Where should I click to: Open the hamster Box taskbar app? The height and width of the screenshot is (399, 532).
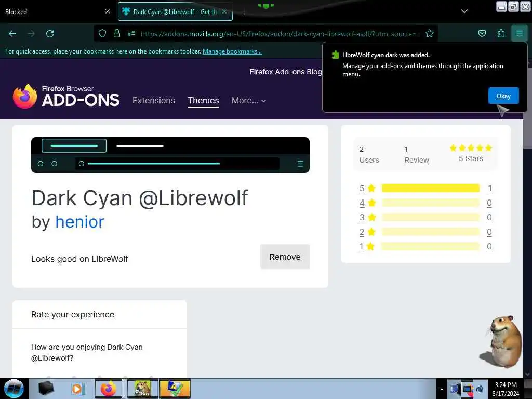(143, 389)
